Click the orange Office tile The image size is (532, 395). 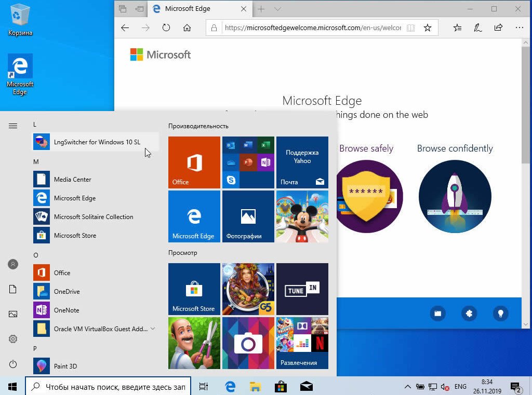[x=194, y=162]
